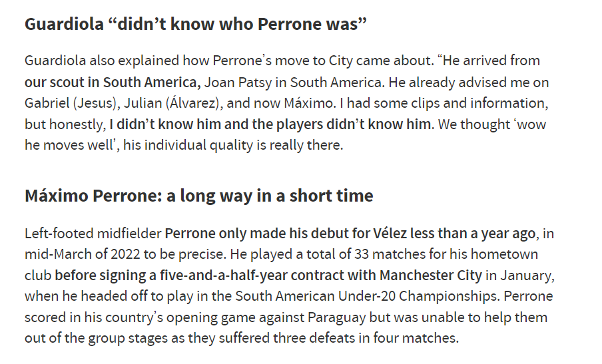
Task: Select the 'Máximo Perrone: a long way' heading
Action: pos(199,196)
